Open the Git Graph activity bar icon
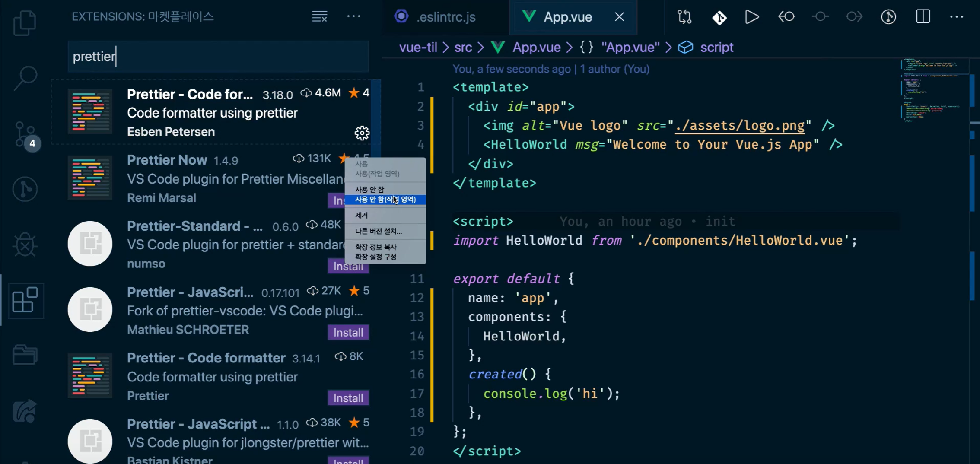The width and height of the screenshot is (980, 464). pyautogui.click(x=25, y=189)
